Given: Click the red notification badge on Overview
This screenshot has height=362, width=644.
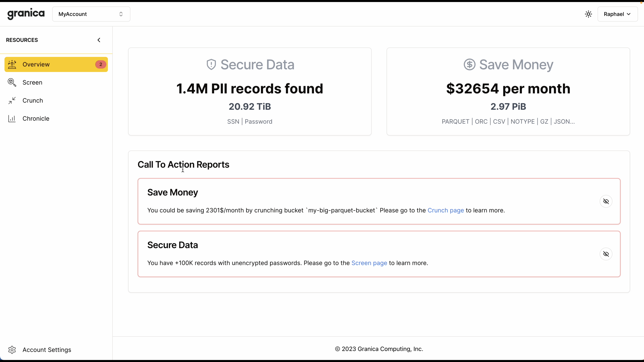Looking at the screenshot, I should point(101,65).
